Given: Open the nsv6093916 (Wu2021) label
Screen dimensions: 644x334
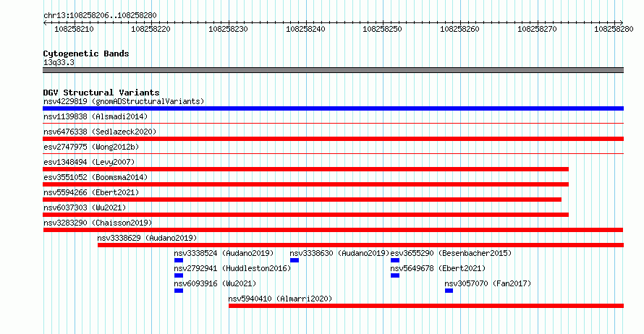Looking at the screenshot, I should tap(215, 283).
